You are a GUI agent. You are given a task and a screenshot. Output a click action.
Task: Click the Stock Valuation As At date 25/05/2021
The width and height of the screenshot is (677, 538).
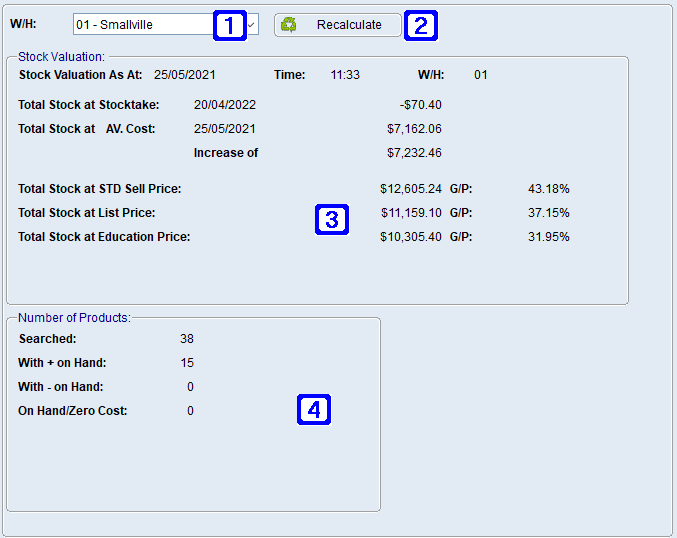click(x=184, y=75)
